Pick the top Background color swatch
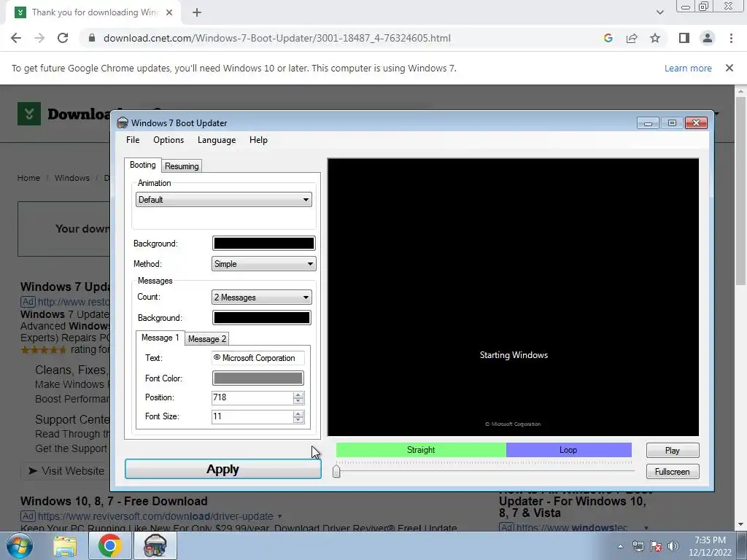This screenshot has height=560, width=747. 263,244
